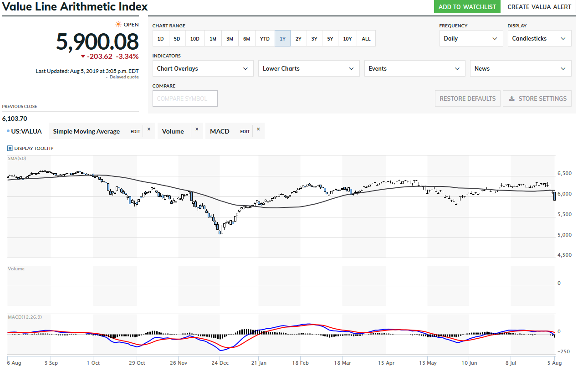Edit the MACD indicator settings

tap(245, 131)
